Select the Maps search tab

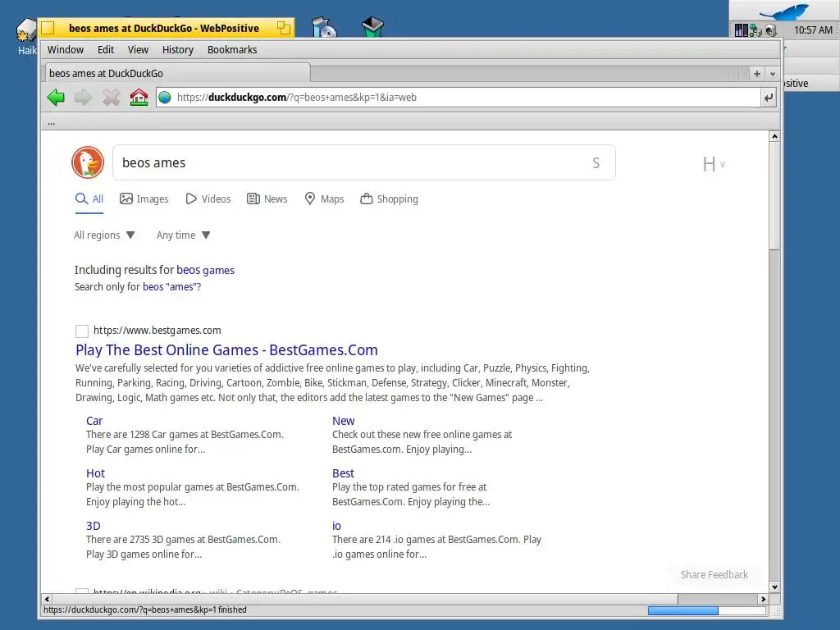pos(324,199)
